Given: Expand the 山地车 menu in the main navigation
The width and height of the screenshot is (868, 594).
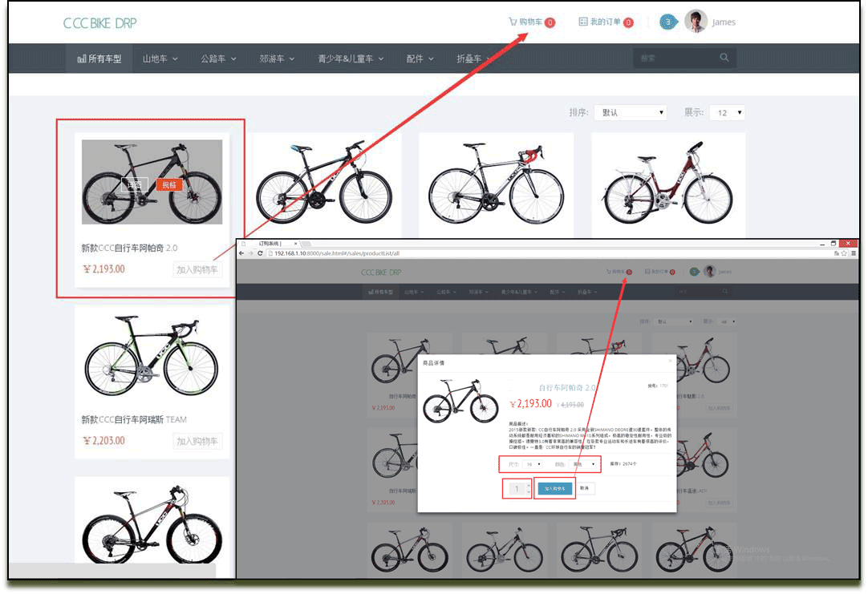Looking at the screenshot, I should coord(160,59).
